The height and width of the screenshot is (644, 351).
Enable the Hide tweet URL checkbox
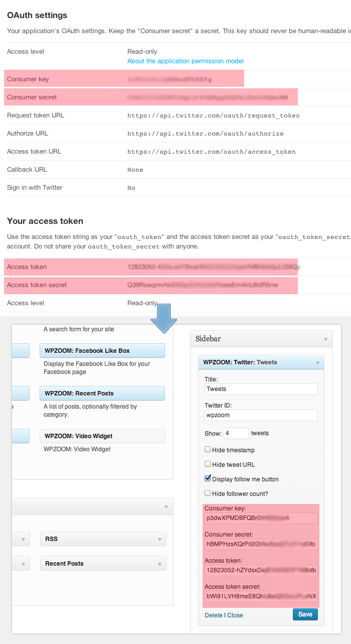(208, 464)
